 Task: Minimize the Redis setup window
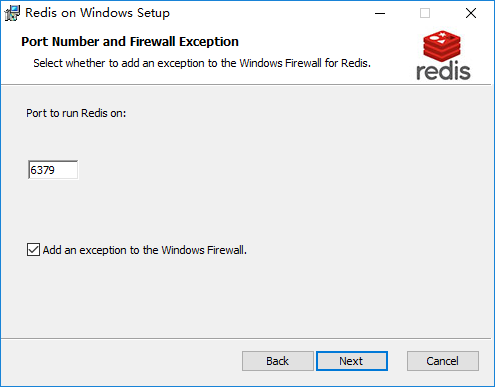pos(380,13)
